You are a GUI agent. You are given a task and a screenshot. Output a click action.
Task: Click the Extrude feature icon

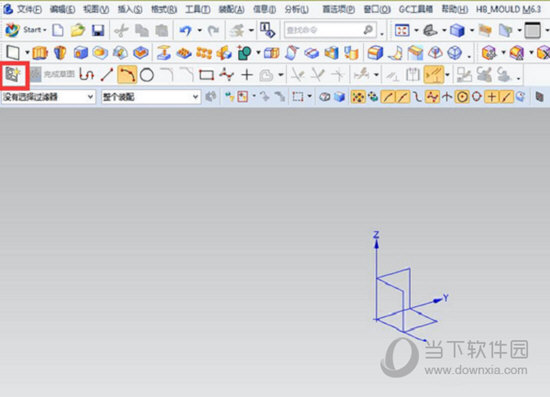[40, 53]
